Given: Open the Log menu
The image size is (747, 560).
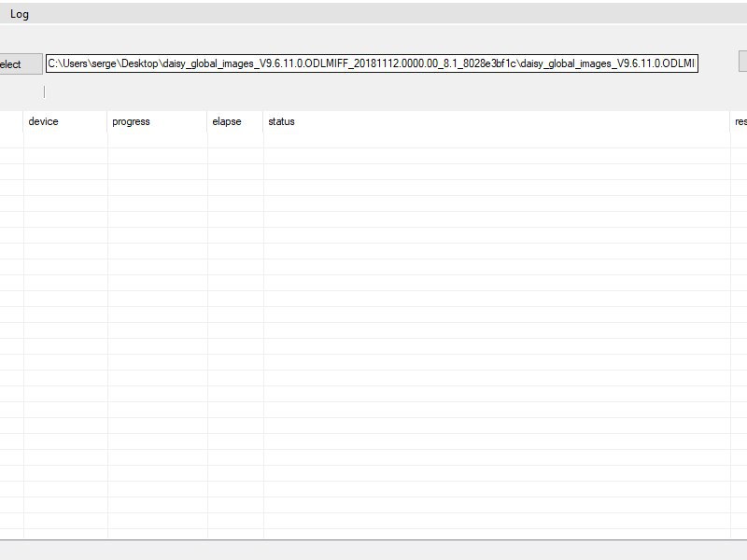Looking at the screenshot, I should point(20,14).
